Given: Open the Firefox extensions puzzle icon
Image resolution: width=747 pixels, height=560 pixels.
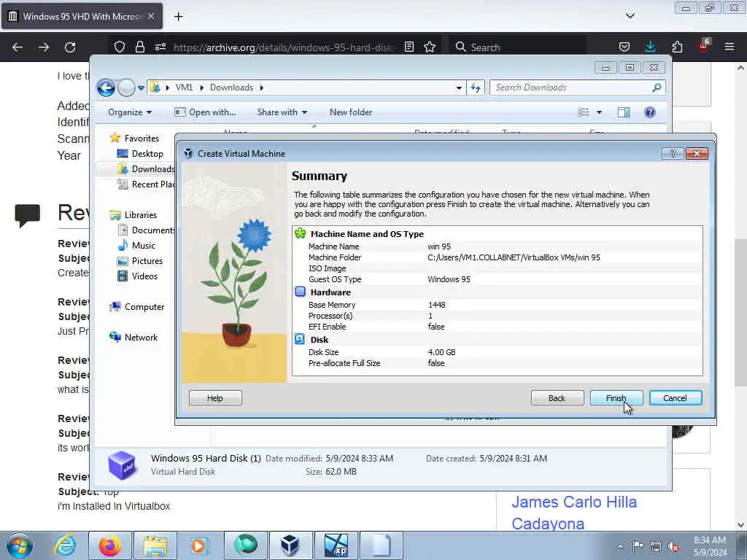Looking at the screenshot, I should tap(677, 47).
